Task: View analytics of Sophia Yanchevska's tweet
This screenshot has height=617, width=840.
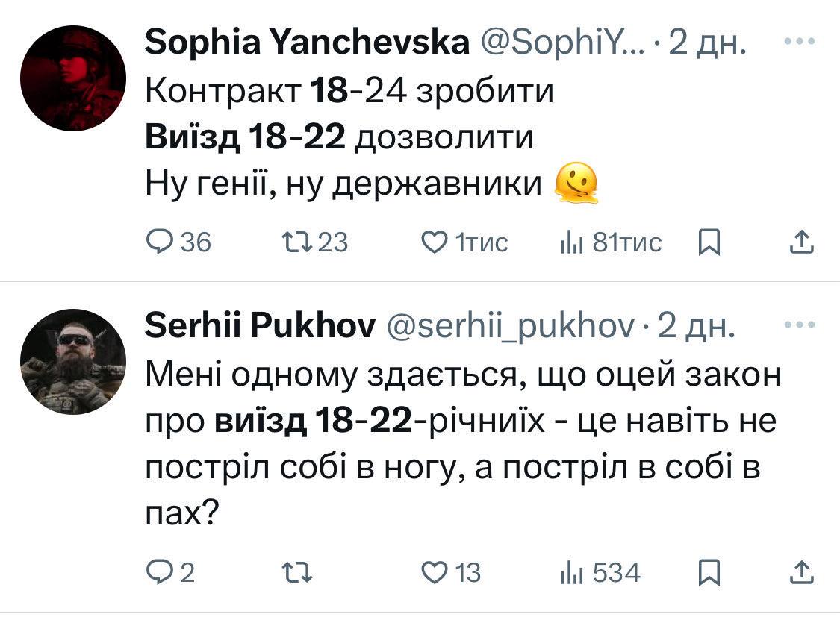Action: click(x=571, y=242)
